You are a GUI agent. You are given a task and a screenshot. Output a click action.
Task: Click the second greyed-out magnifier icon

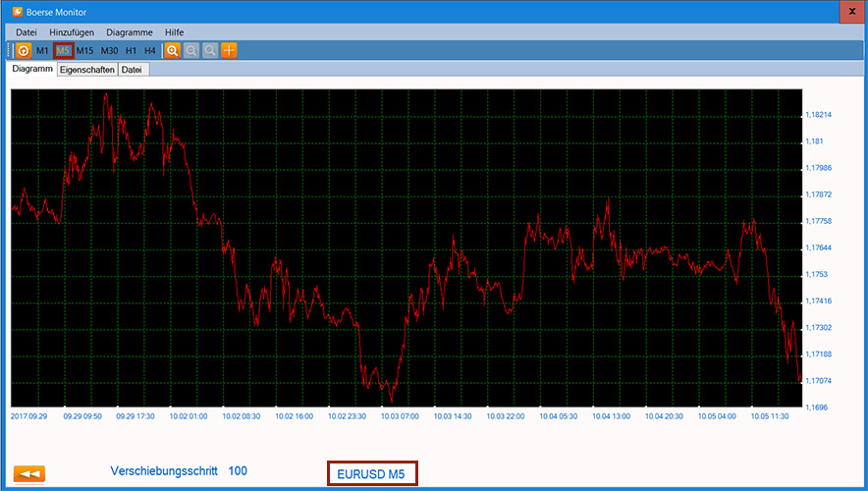click(x=210, y=50)
